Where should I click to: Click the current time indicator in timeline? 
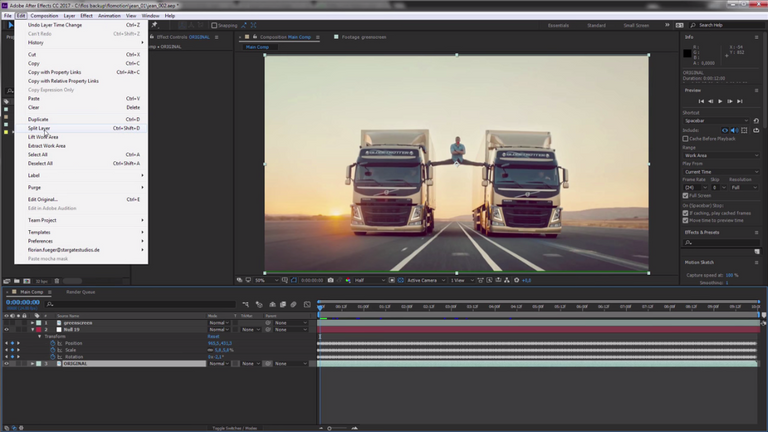[x=320, y=307]
